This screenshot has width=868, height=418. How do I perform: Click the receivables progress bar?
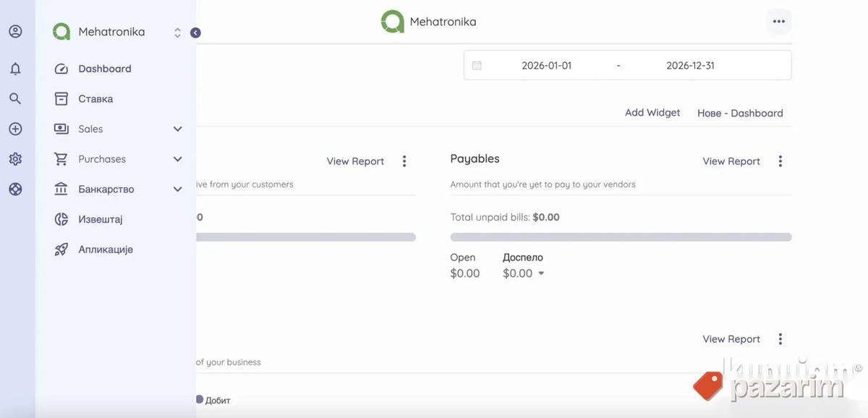(306, 237)
